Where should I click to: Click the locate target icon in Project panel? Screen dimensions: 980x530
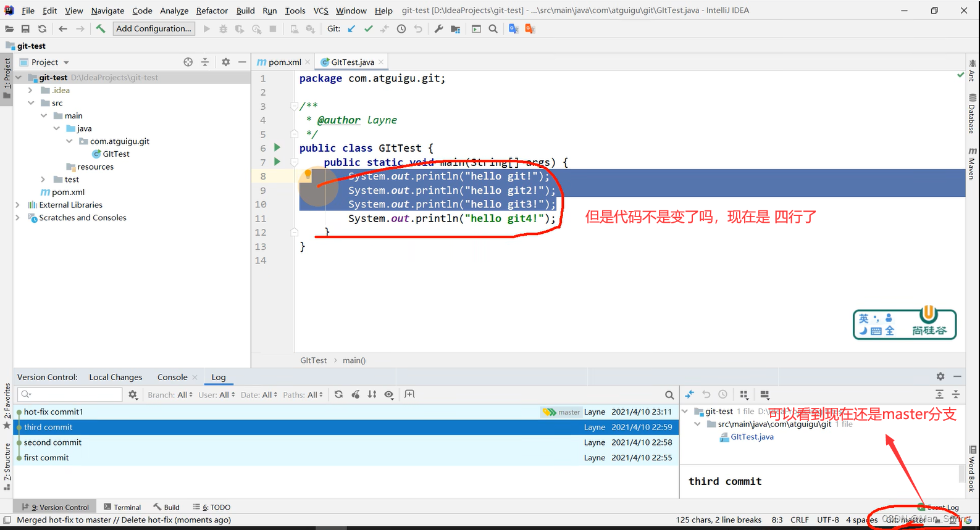click(x=188, y=62)
